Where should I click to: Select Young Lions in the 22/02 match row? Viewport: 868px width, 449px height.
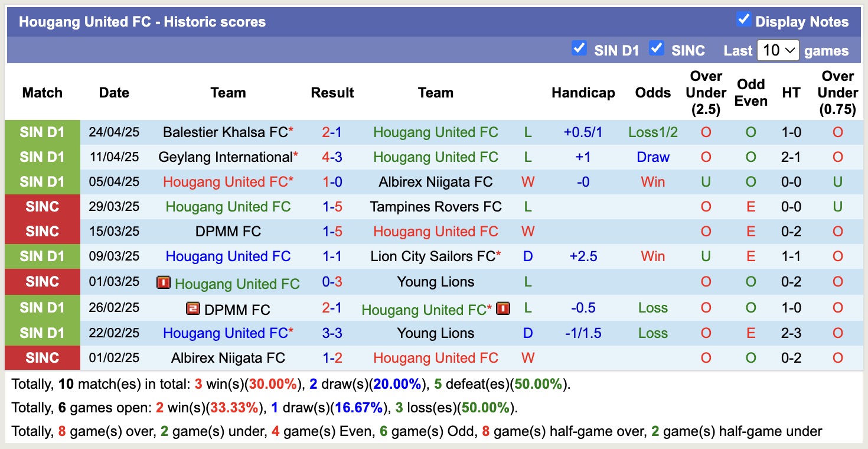coord(435,333)
